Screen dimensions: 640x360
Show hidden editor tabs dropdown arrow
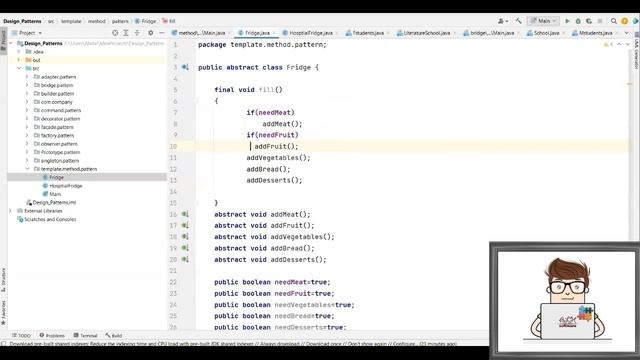(x=627, y=33)
